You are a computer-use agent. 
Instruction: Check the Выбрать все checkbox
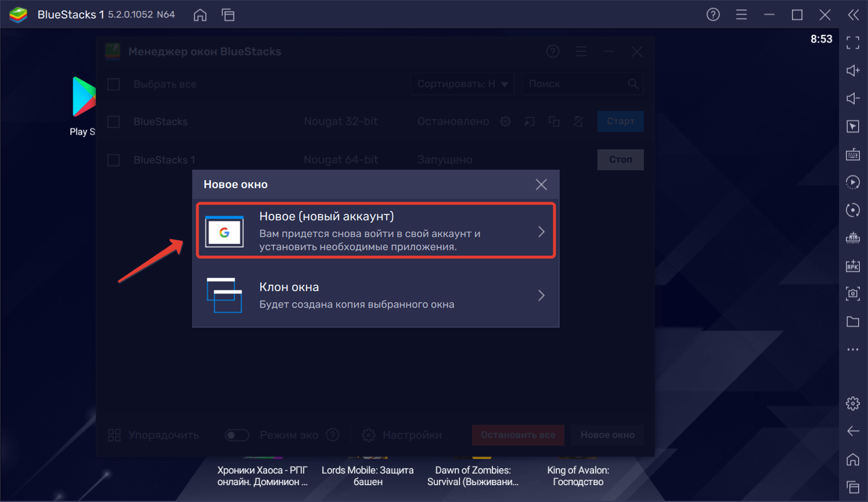click(114, 84)
